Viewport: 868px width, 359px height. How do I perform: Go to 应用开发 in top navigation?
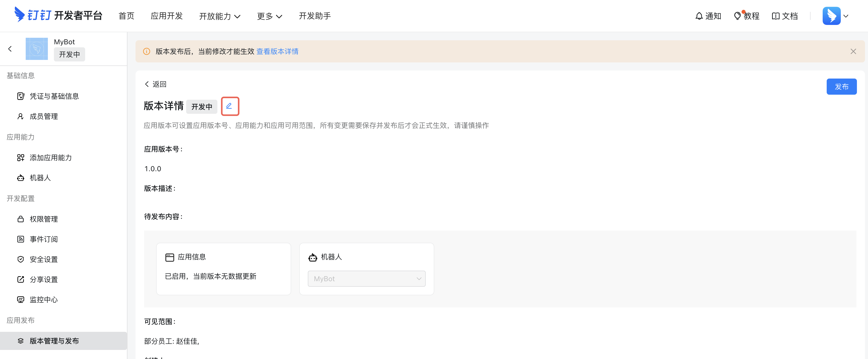coord(166,16)
